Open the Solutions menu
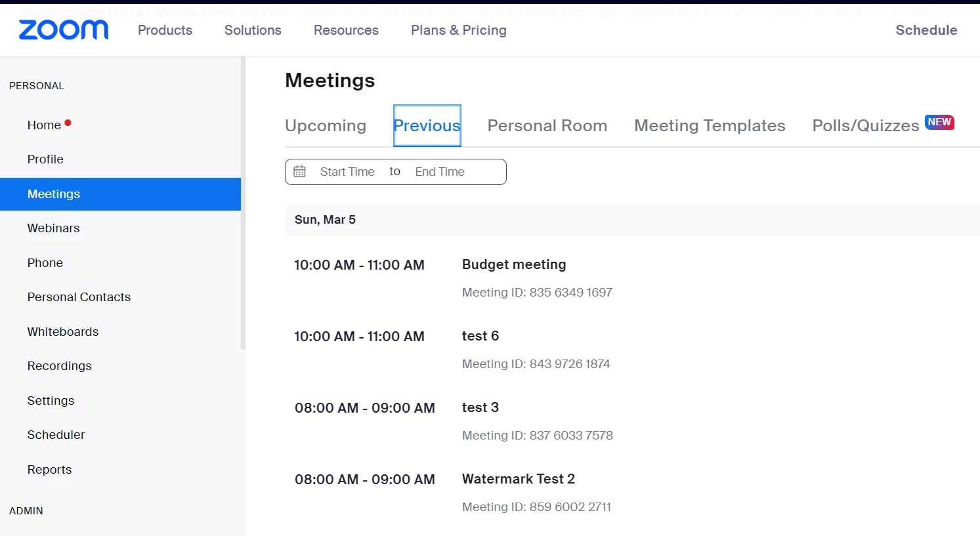The image size is (980, 536). coord(253,30)
